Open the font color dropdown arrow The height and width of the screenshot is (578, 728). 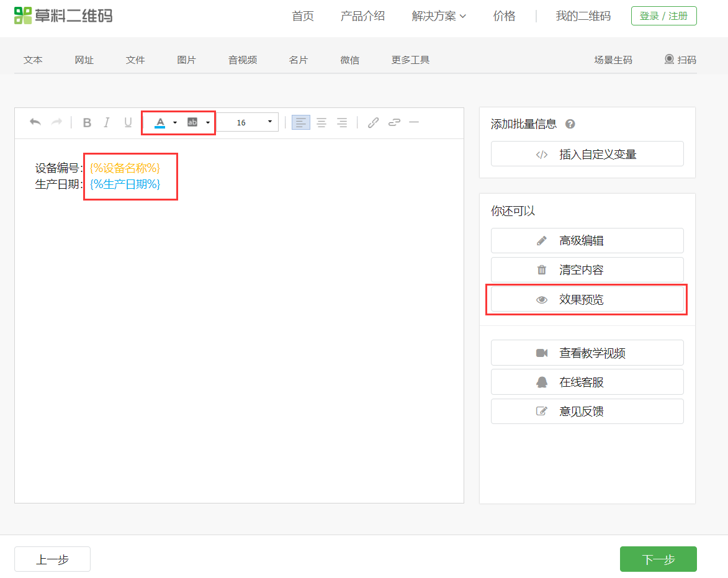click(175, 122)
